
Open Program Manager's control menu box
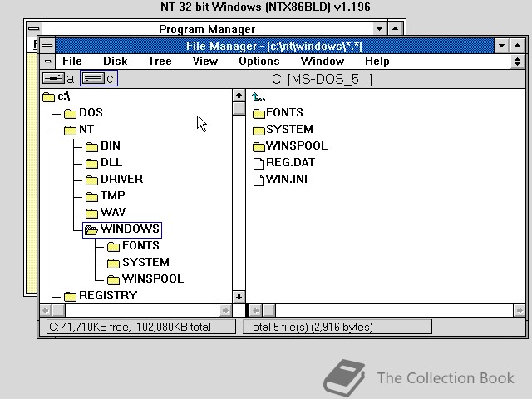(33, 28)
